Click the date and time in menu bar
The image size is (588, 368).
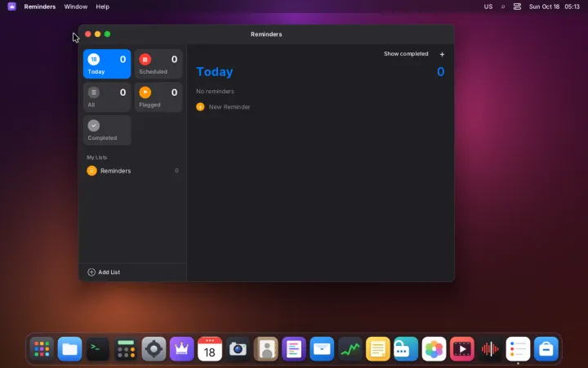[x=555, y=7]
